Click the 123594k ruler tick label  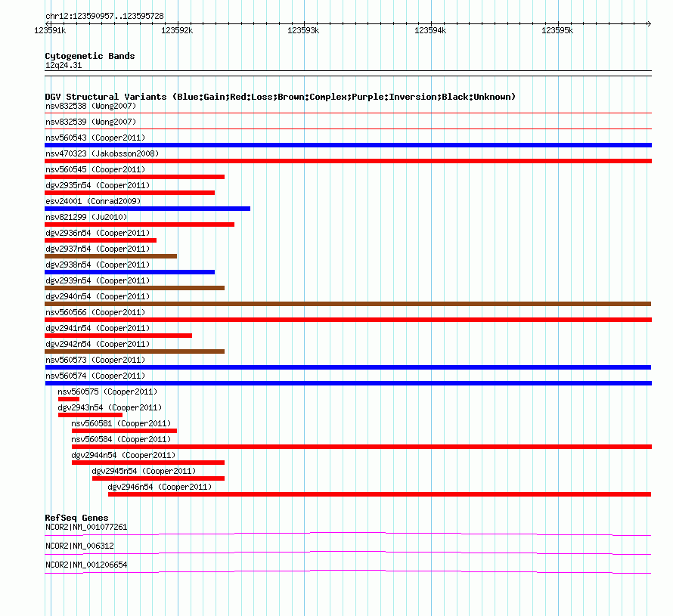[x=430, y=30]
